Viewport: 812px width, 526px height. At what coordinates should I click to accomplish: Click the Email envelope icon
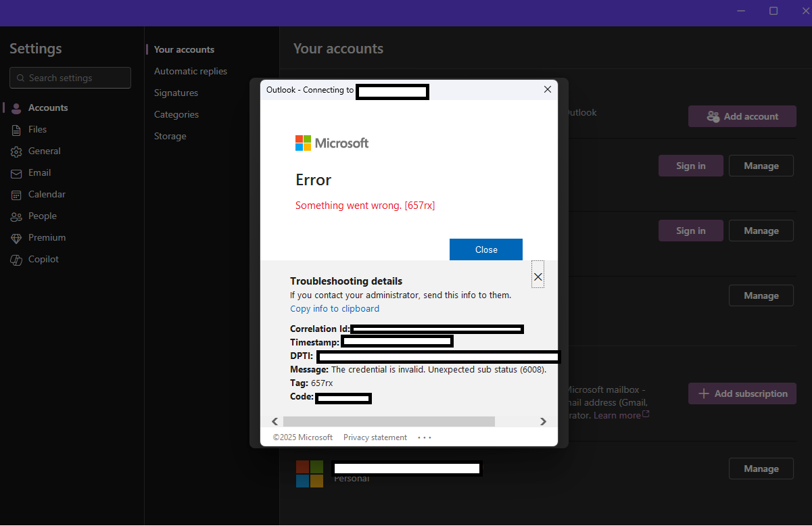[x=16, y=173]
